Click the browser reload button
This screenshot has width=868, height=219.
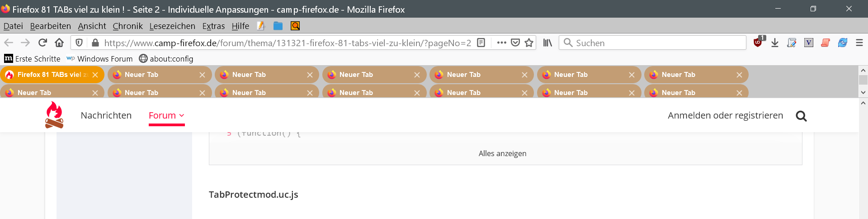pos(42,43)
